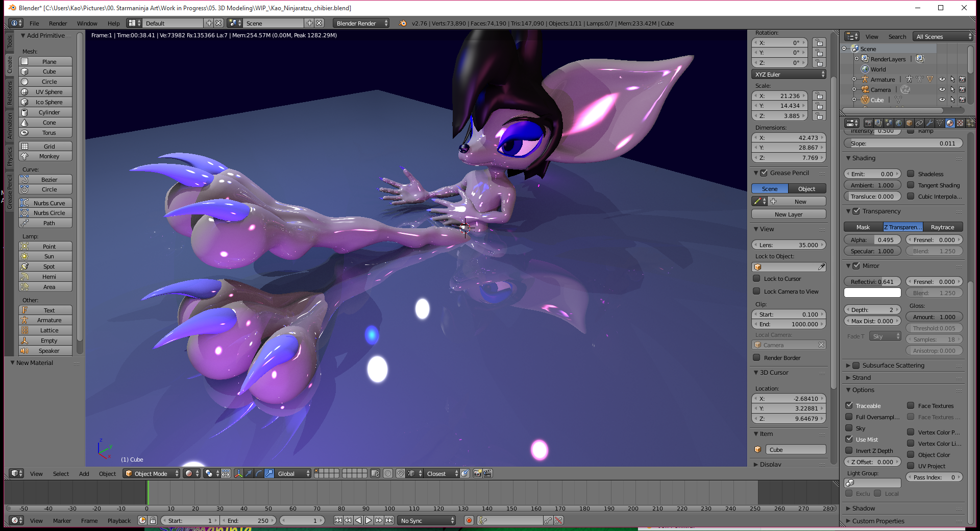Open the Blender Render engine dropdown
This screenshot has height=531, width=980.
[x=361, y=23]
